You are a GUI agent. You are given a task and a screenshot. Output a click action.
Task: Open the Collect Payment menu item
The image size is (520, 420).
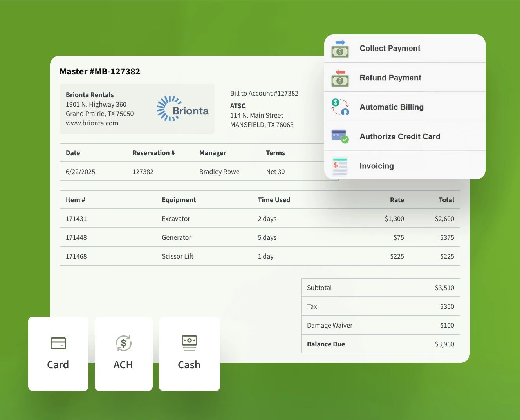coord(390,49)
